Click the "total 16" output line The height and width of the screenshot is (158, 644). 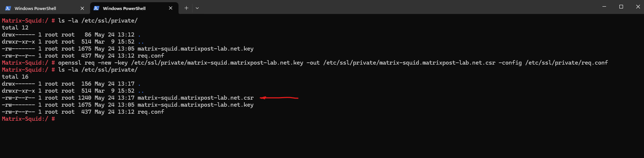pos(15,77)
